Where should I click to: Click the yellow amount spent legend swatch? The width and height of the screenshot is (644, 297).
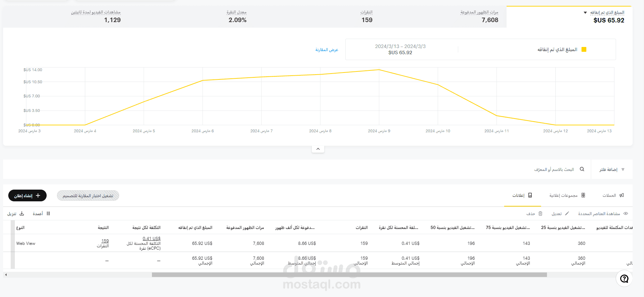pyautogui.click(x=584, y=49)
